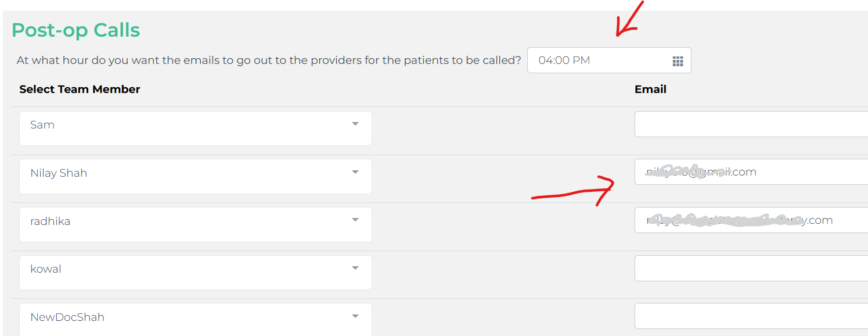Click radhika's email address field

click(751, 220)
